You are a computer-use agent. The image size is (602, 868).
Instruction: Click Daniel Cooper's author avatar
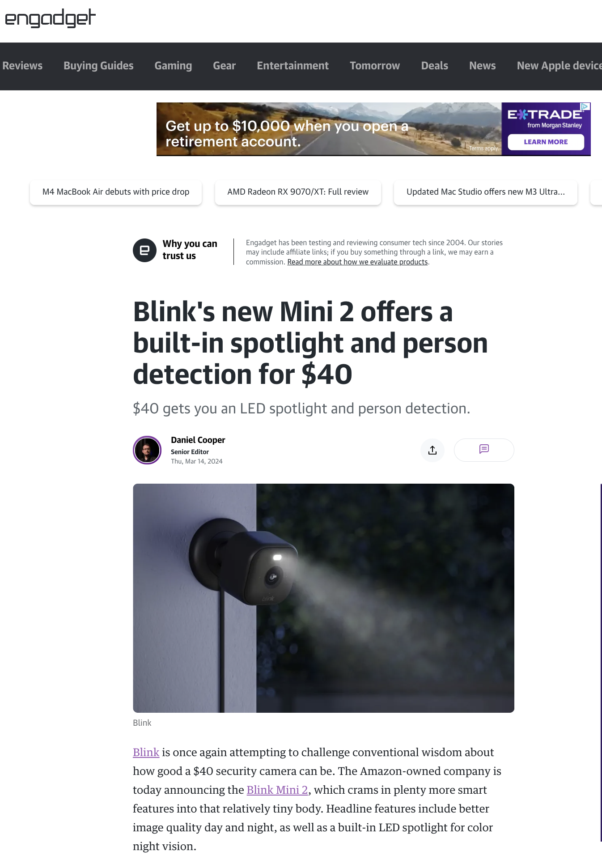click(147, 450)
